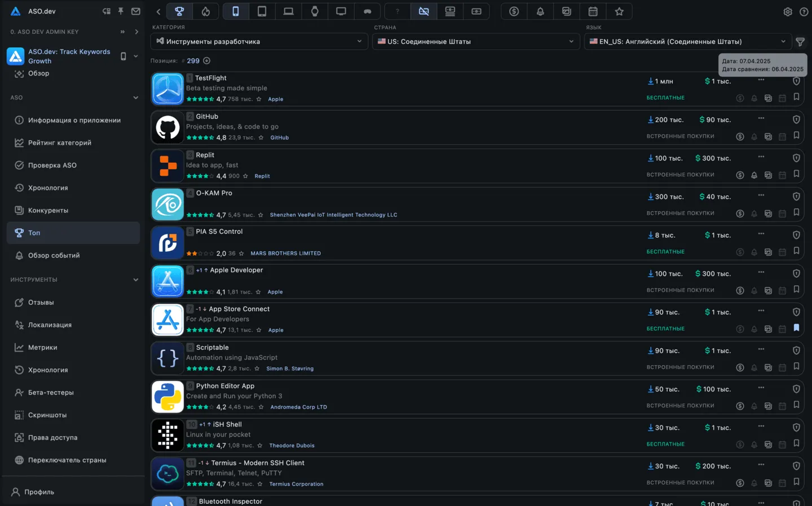The height and width of the screenshot is (506, 812).
Task: Toggle the bookmark on the App Store Connect row
Action: [796, 328]
